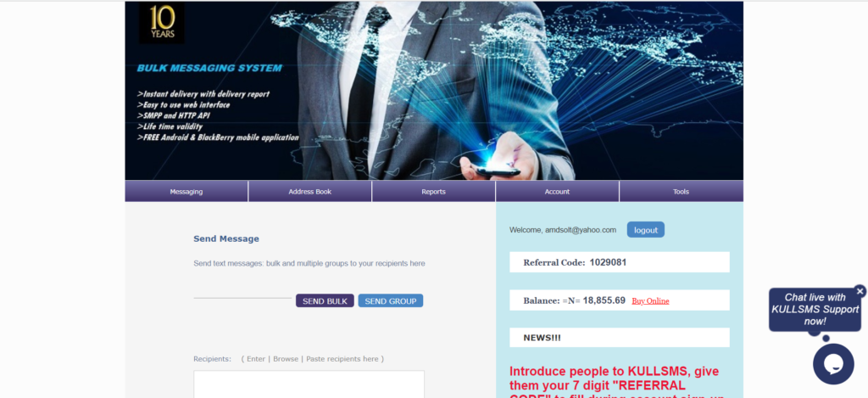Click the 'BULK MESSAGING SYSTEM' banner title
This screenshot has height=398, width=868.
(210, 68)
